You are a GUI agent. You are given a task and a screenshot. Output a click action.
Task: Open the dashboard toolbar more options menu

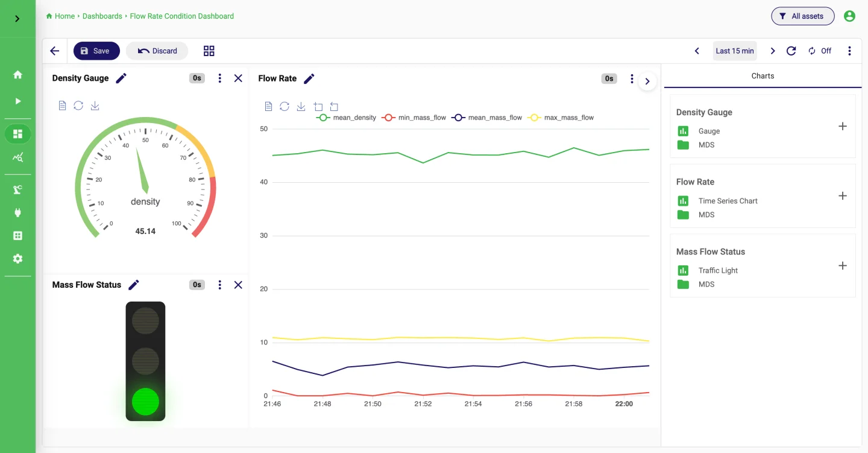(x=849, y=51)
